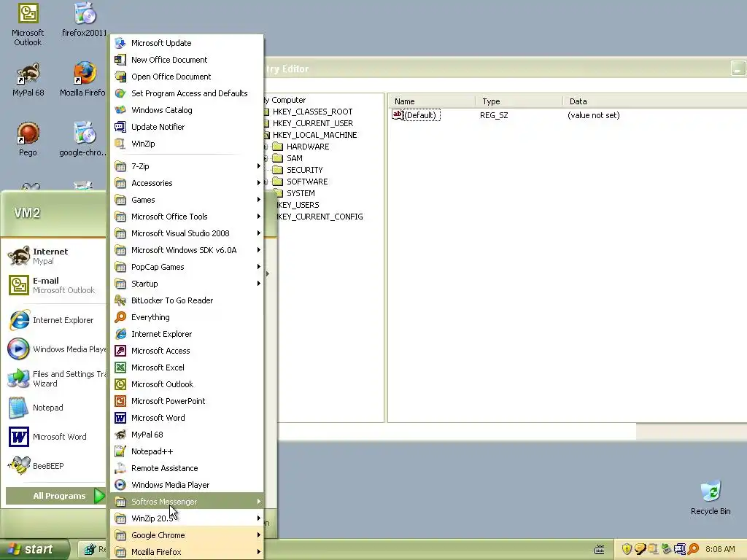This screenshot has height=560, width=747.
Task: Launch the Everything search program
Action: point(187,317)
